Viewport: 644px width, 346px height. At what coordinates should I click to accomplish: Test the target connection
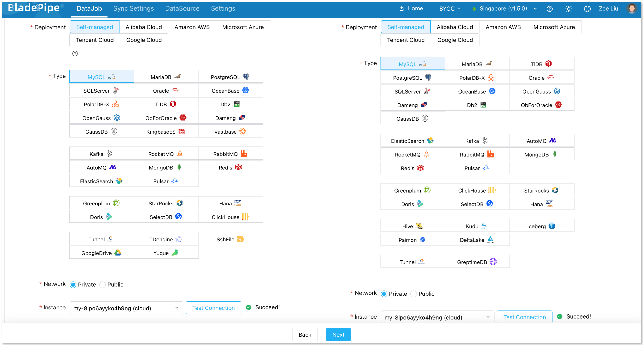[525, 317]
